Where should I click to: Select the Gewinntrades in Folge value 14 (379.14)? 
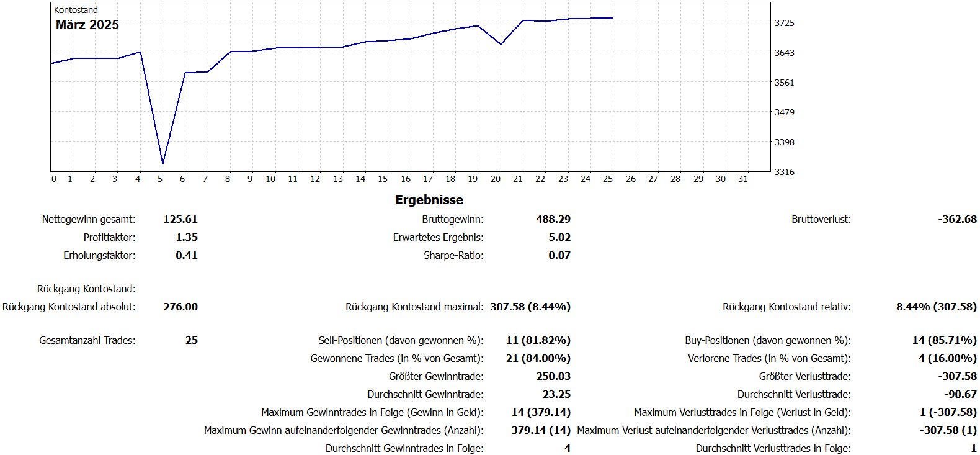click(x=541, y=412)
